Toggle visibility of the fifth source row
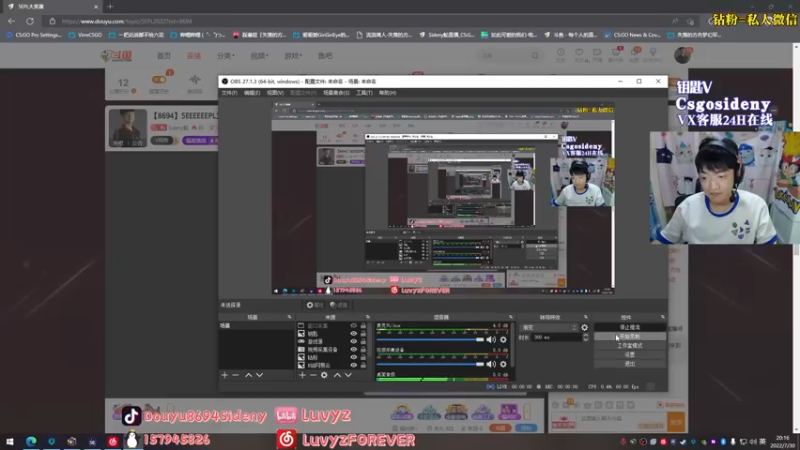The width and height of the screenshot is (800, 450). click(x=354, y=358)
